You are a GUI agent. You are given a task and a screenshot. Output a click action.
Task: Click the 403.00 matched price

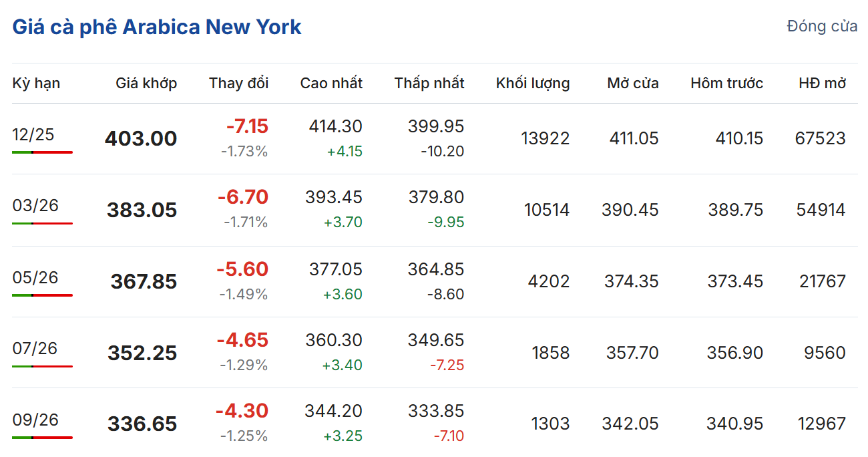pos(141,139)
